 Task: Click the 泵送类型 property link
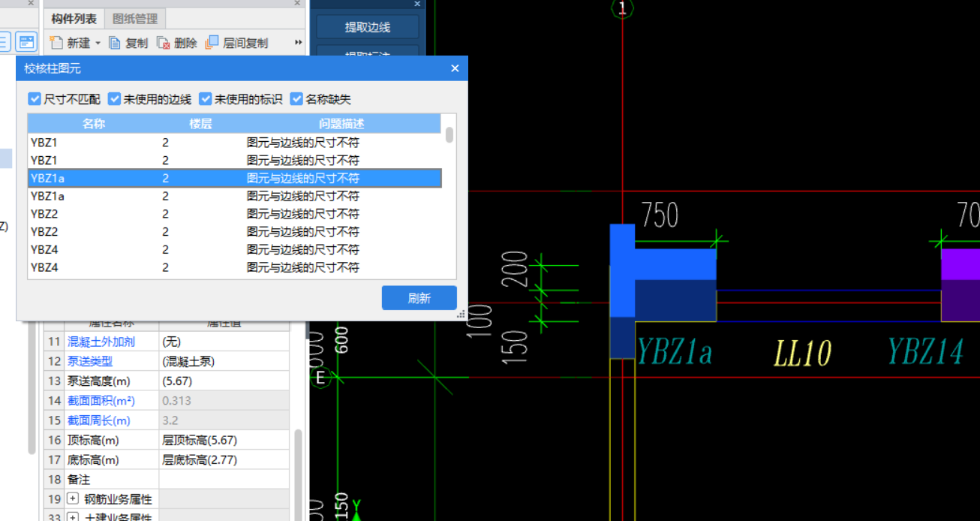pos(90,361)
